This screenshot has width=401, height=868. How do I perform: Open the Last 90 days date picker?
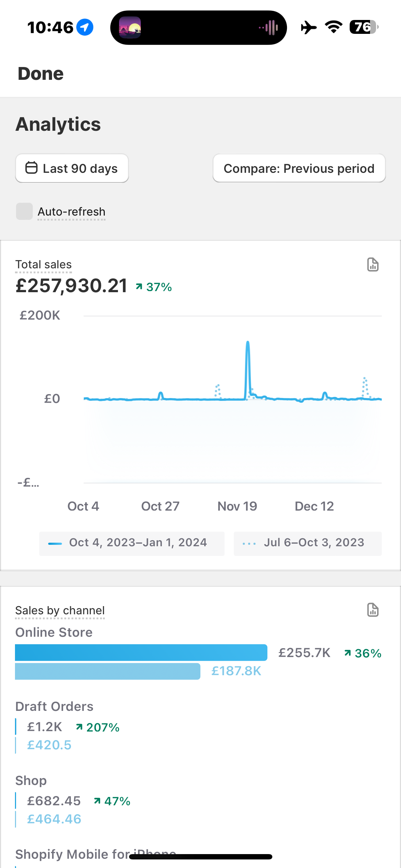point(72,168)
